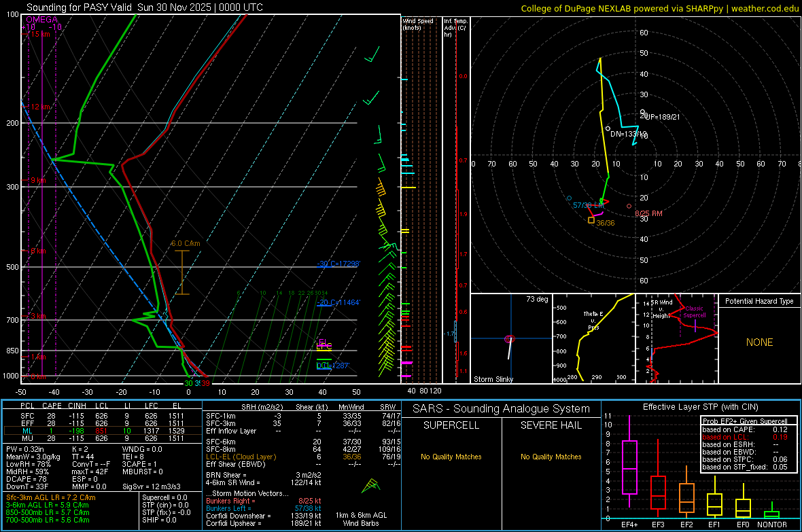This screenshot has height=532, width=802.
Task: Click the 'PW = 0.32in' value
Action: [25, 449]
